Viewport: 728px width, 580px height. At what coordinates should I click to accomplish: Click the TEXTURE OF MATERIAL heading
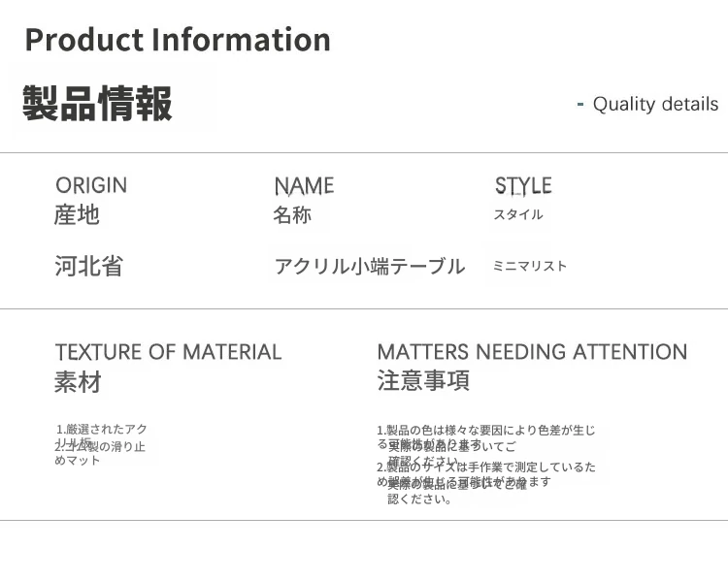tap(168, 352)
